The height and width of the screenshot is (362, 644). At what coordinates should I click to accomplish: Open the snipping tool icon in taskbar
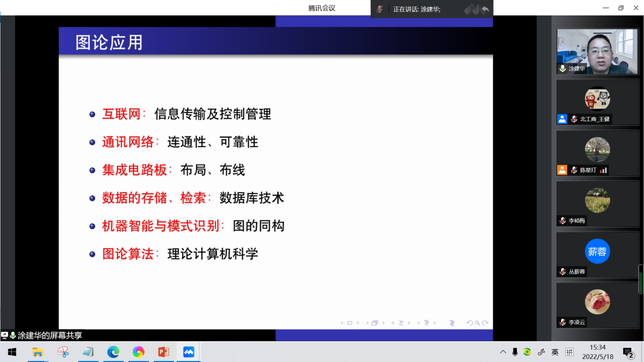point(63,352)
